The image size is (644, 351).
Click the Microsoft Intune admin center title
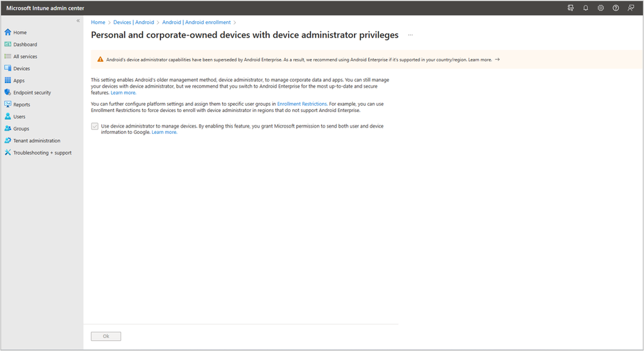45,8
